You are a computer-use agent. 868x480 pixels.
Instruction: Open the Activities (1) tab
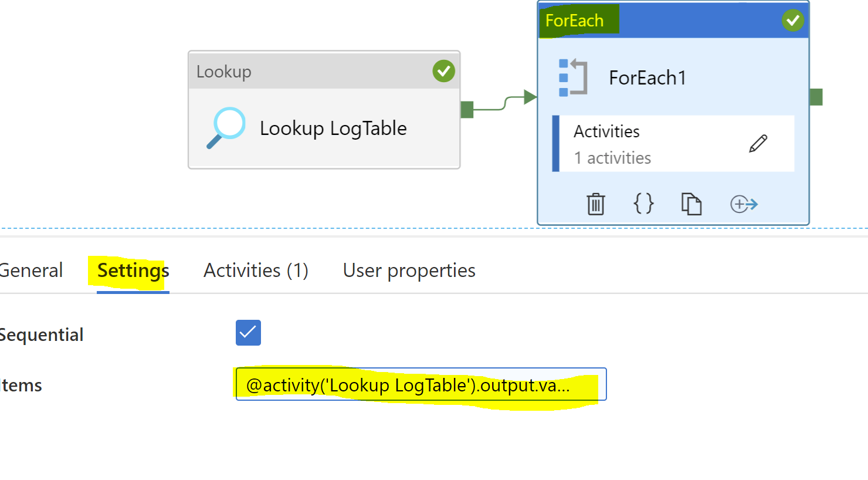pyautogui.click(x=256, y=271)
